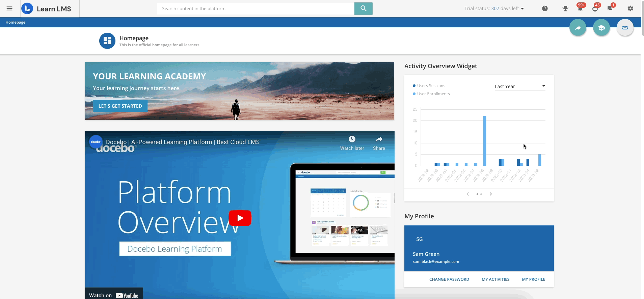
Task: Open the video title link
Action: [183, 142]
